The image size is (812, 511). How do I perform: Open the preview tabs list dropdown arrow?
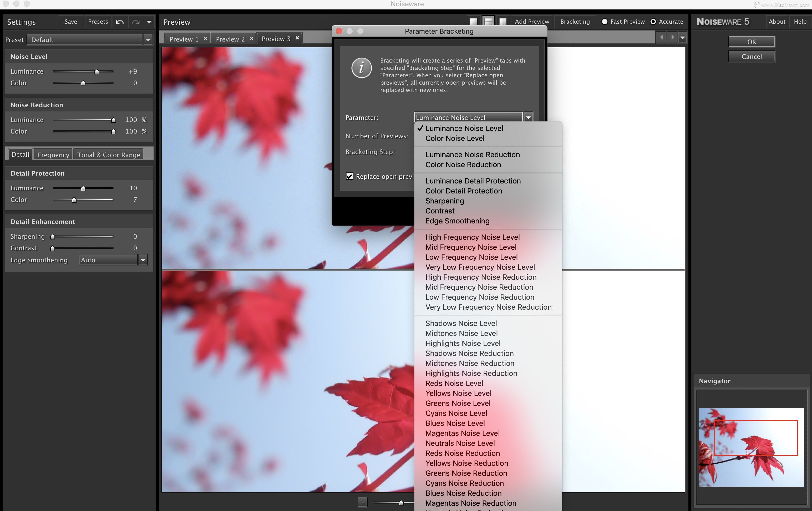[x=683, y=37]
